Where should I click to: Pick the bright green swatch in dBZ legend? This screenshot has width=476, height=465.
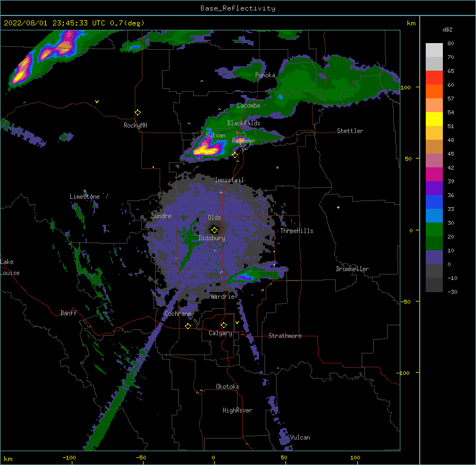click(434, 230)
